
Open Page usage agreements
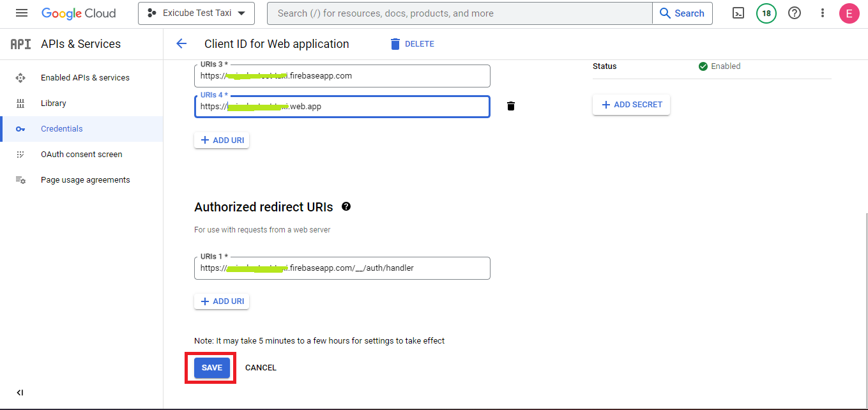tap(85, 180)
